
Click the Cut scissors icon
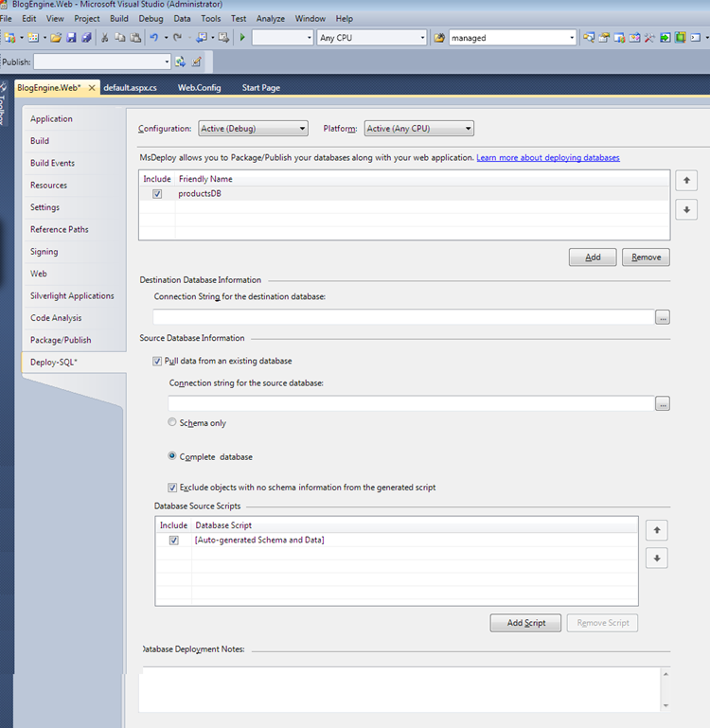click(x=105, y=38)
